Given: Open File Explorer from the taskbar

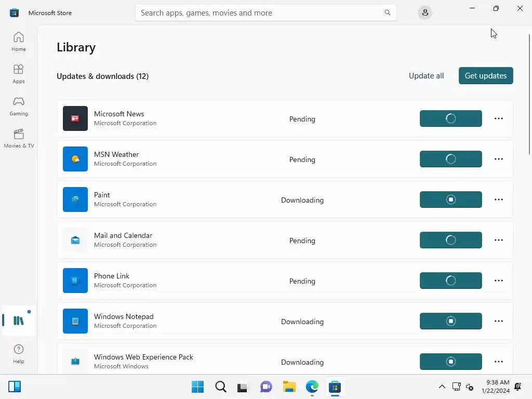Looking at the screenshot, I should pos(289,387).
